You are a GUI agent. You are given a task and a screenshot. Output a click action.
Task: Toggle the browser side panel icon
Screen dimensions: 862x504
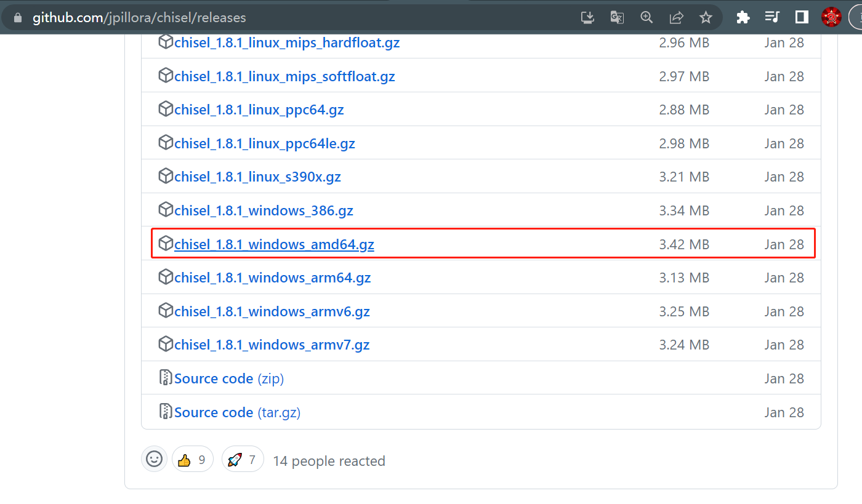point(802,17)
